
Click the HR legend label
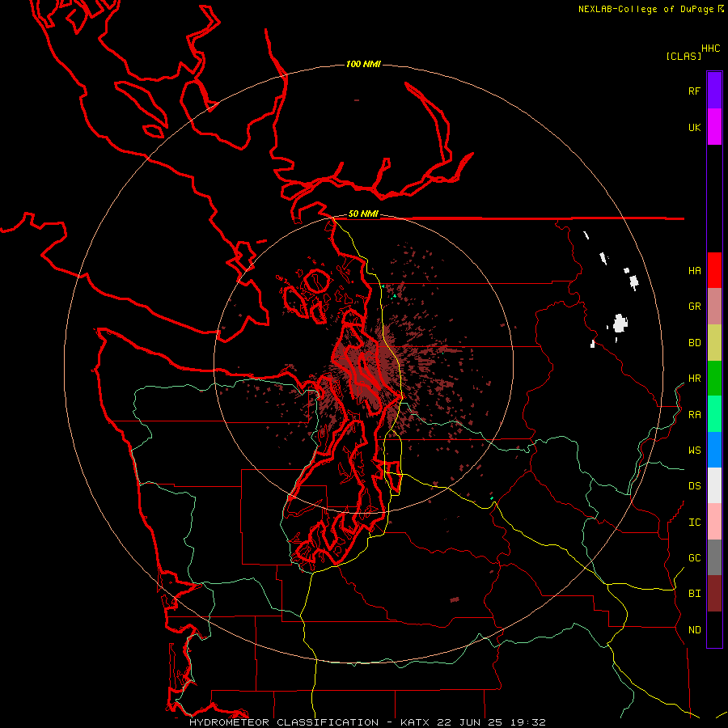(694, 379)
